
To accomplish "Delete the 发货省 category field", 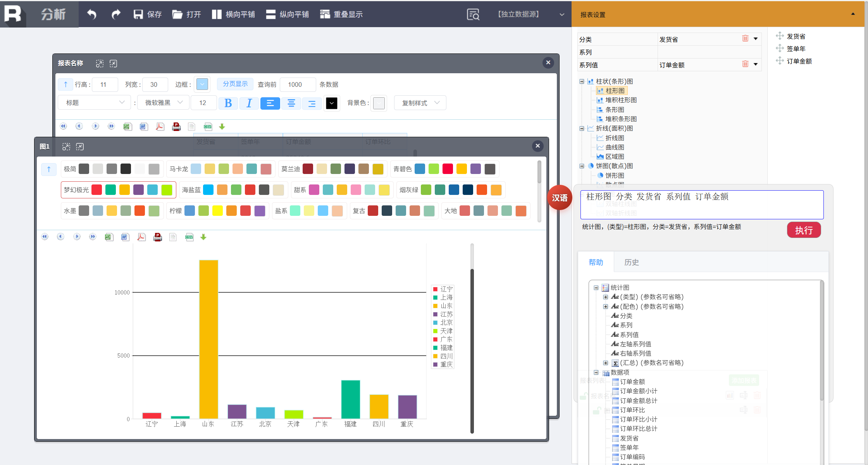I will pyautogui.click(x=745, y=38).
